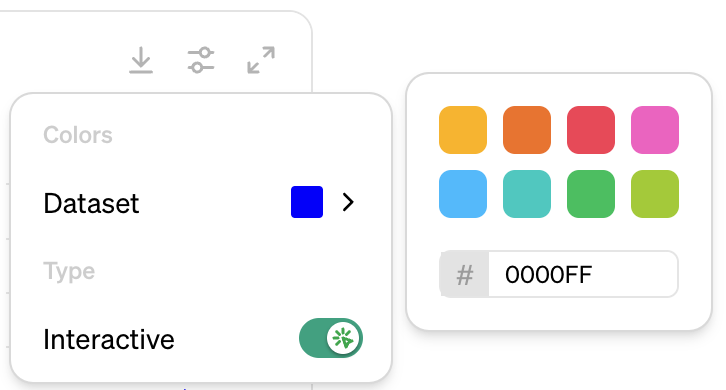Click the blue Dataset color square

pyautogui.click(x=307, y=202)
